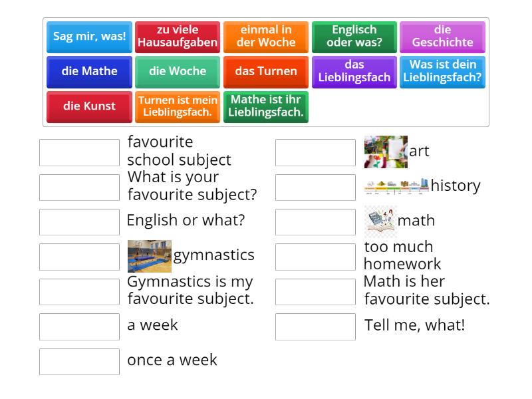Click the math illustration image

[380, 221]
